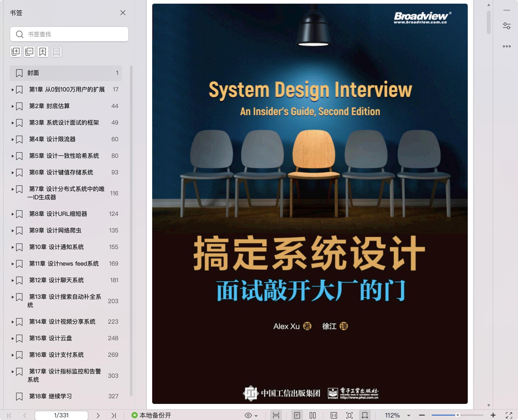Image resolution: width=518 pixels, height=420 pixels.
Task: Click the 本地备份开 backup status
Action: click(151, 415)
